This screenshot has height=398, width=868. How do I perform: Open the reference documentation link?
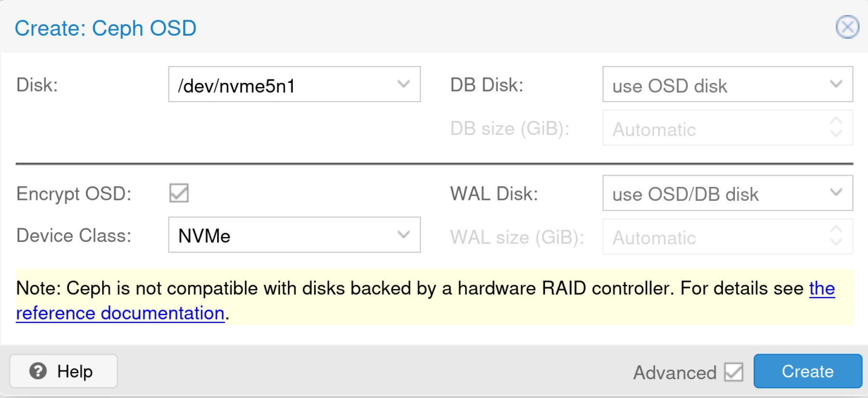click(121, 312)
